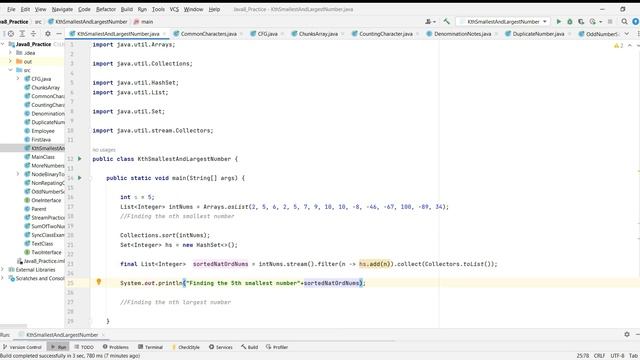This screenshot has width=640, height=360.
Task: Open run configuration dropdown KthSmallestAndLargestNumber
Action: tap(503, 22)
